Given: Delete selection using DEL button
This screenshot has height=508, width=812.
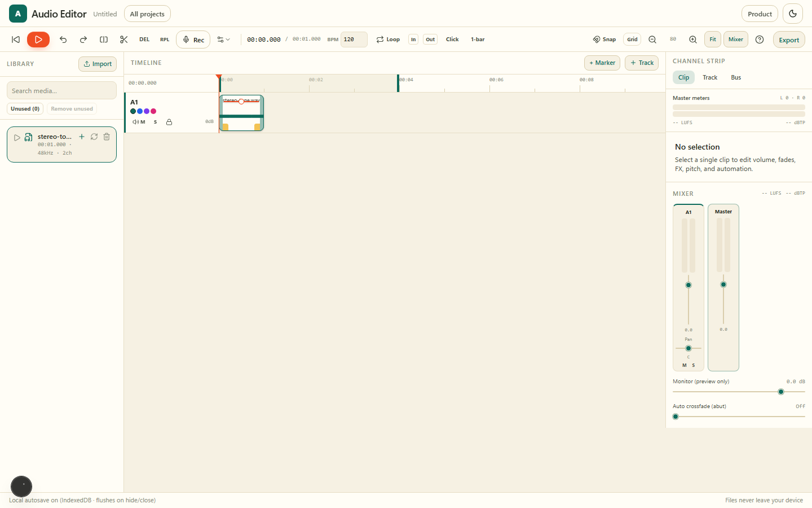Looking at the screenshot, I should point(144,40).
